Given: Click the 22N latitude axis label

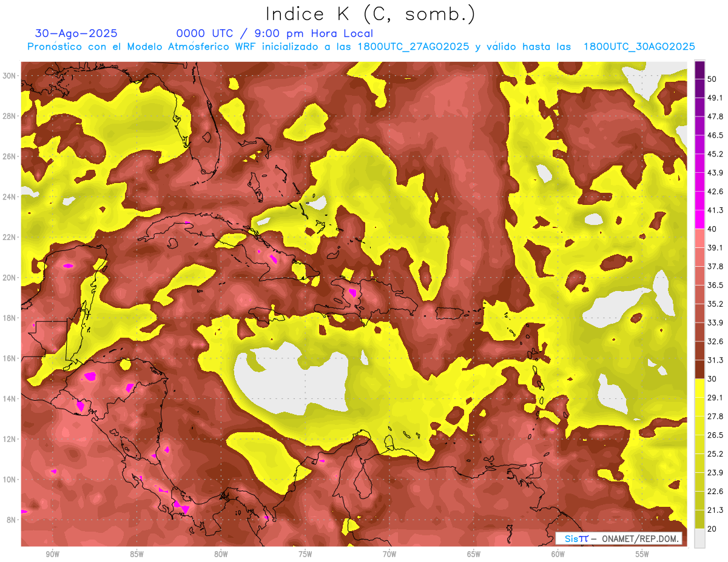Looking at the screenshot, I should point(9,237).
